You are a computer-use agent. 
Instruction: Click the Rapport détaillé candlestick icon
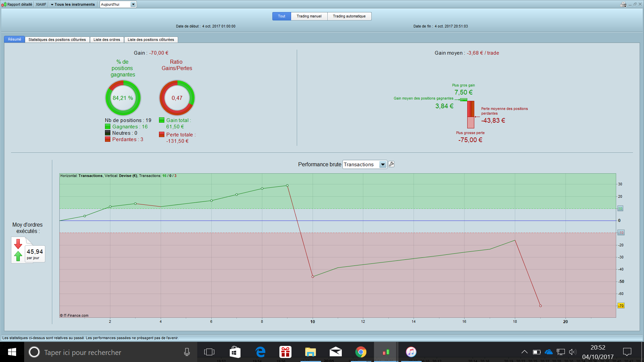(x=4, y=4)
